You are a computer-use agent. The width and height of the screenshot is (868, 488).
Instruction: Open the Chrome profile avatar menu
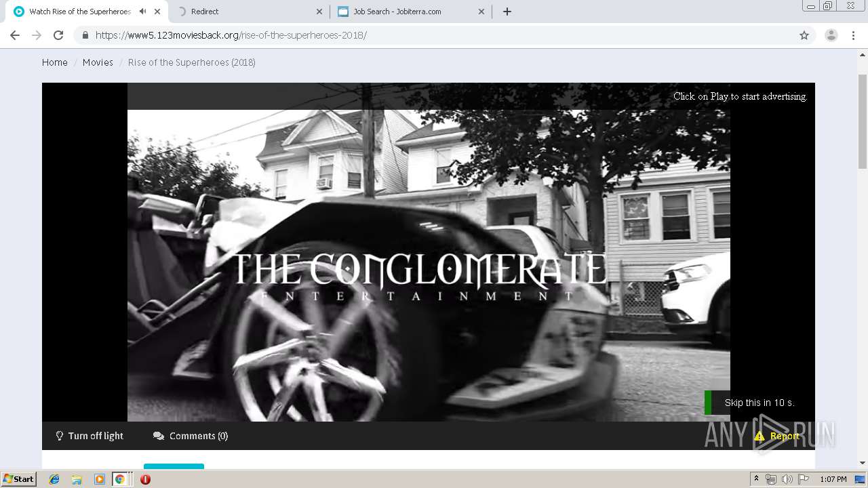click(x=831, y=35)
